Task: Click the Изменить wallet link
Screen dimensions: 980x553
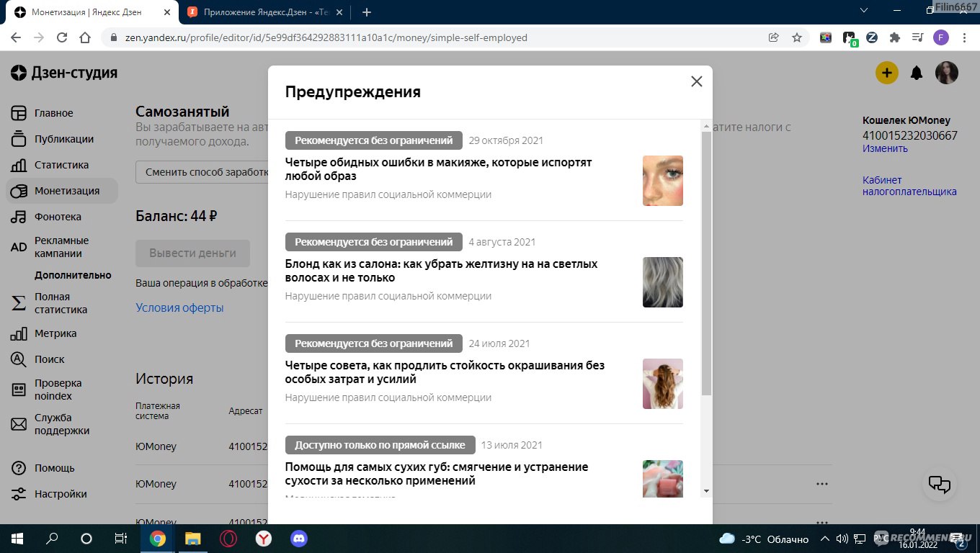Action: click(x=885, y=148)
